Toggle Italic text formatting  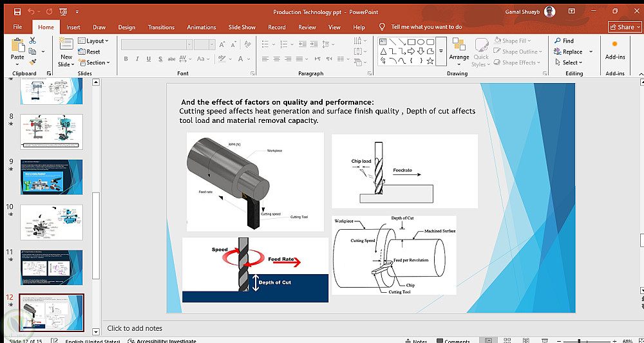[x=137, y=59]
